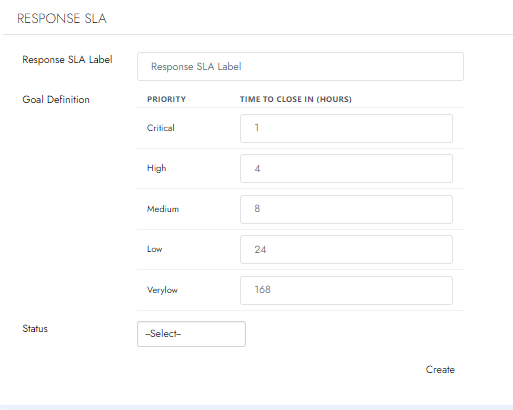Image resolution: width=513 pixels, height=410 pixels.
Task: Click the Medium priority row label
Action: point(163,209)
